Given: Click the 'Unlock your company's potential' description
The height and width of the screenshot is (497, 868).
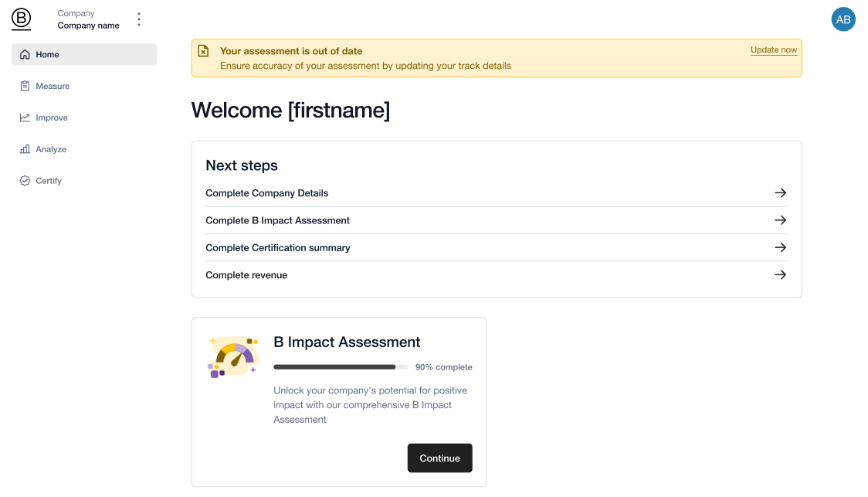Looking at the screenshot, I should coord(371,405).
